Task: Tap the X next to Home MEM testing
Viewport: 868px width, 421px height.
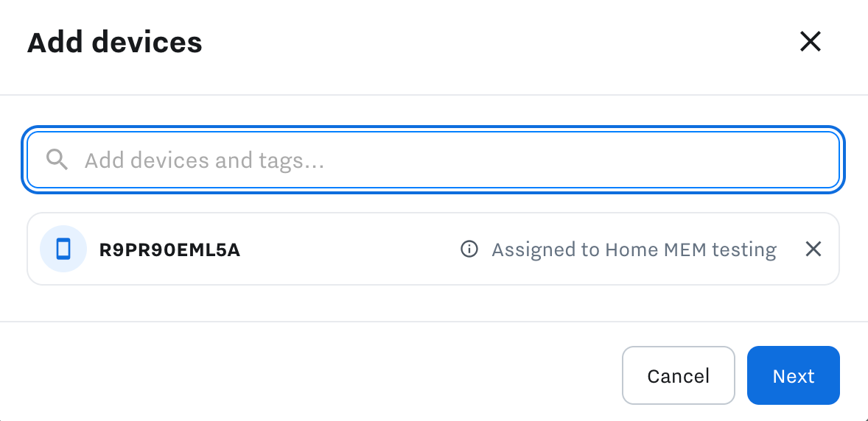Action: point(813,250)
